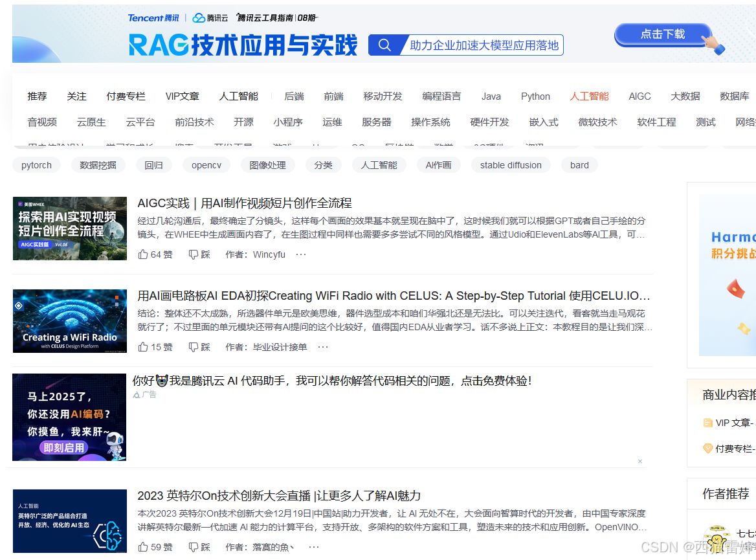Filter by the pytorch tag

pyautogui.click(x=37, y=165)
